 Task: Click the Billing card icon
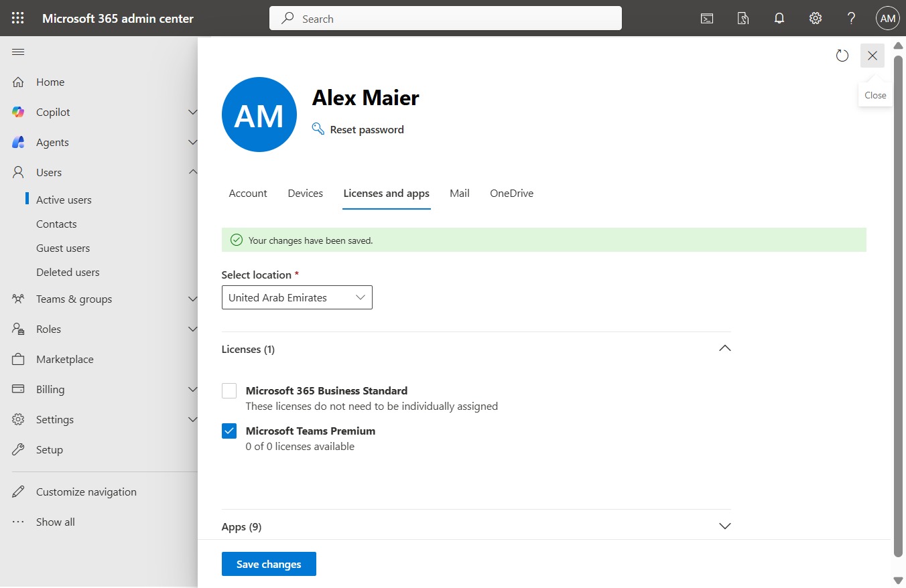click(19, 389)
